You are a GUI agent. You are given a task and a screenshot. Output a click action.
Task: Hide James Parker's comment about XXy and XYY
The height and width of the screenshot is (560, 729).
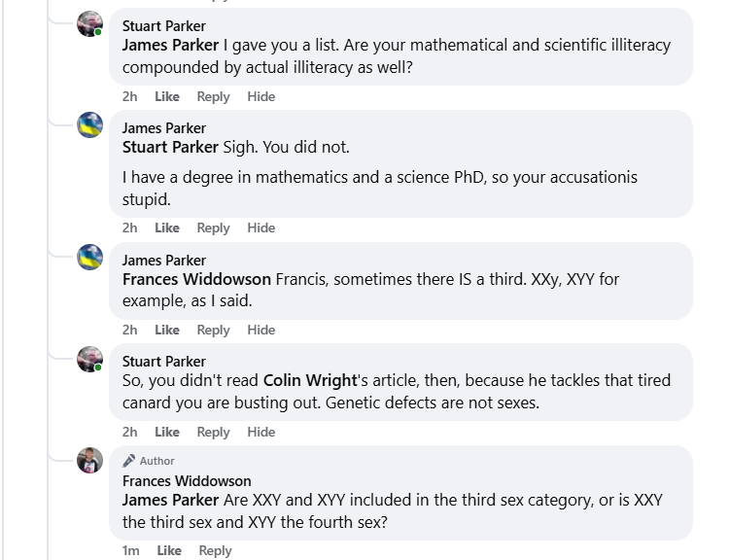[260, 330]
